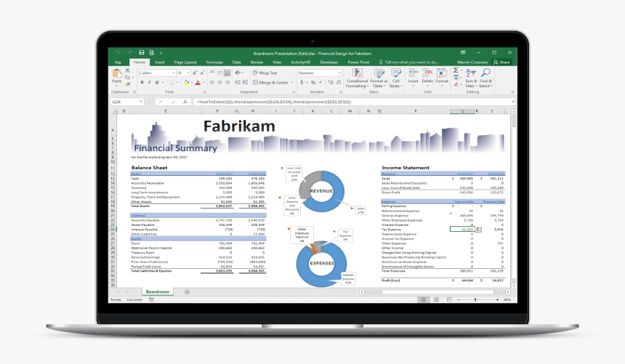Increase the cell indent
Screen dimensions: 625x364
(245, 83)
